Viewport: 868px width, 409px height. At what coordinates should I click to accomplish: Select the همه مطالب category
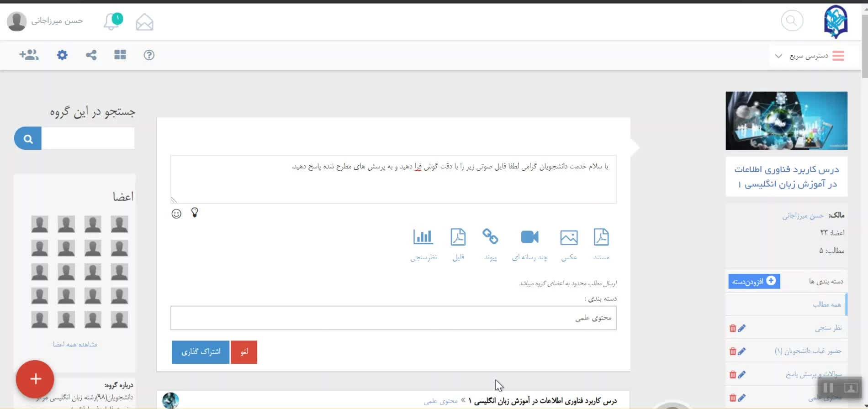(826, 304)
